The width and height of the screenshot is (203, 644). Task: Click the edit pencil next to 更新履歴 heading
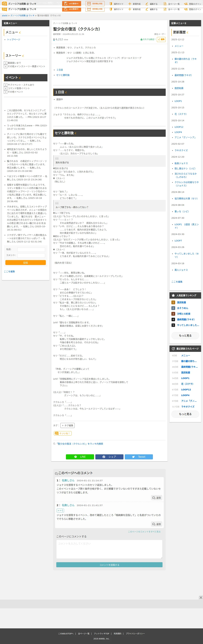tap(188, 33)
